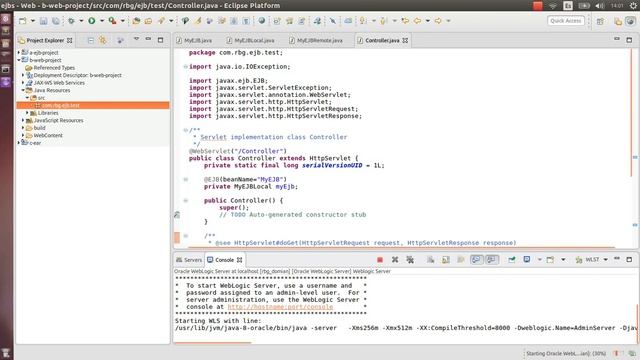Open the WLST dropdown arrow in Console
The width and height of the screenshot is (640, 360).
(x=606, y=260)
